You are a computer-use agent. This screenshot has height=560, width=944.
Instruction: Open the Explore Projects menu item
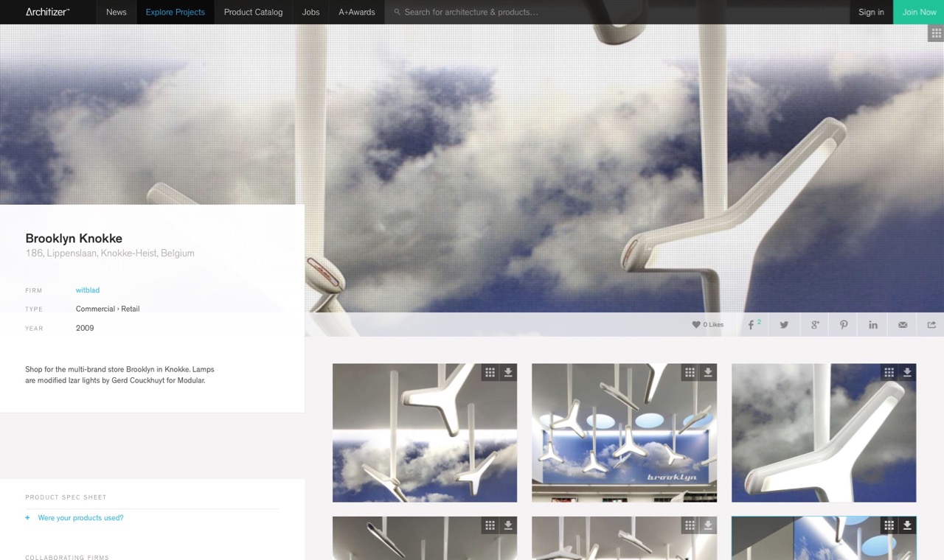[x=175, y=12]
